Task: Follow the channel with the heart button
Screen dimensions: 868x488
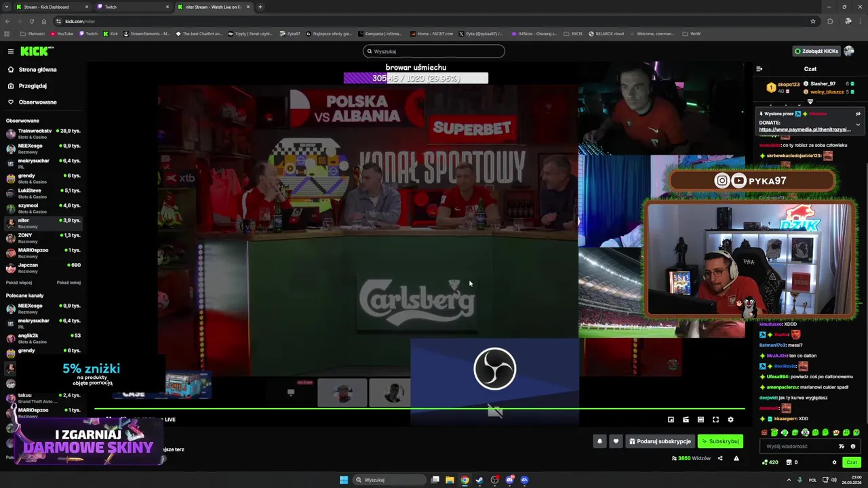Action: (616, 441)
